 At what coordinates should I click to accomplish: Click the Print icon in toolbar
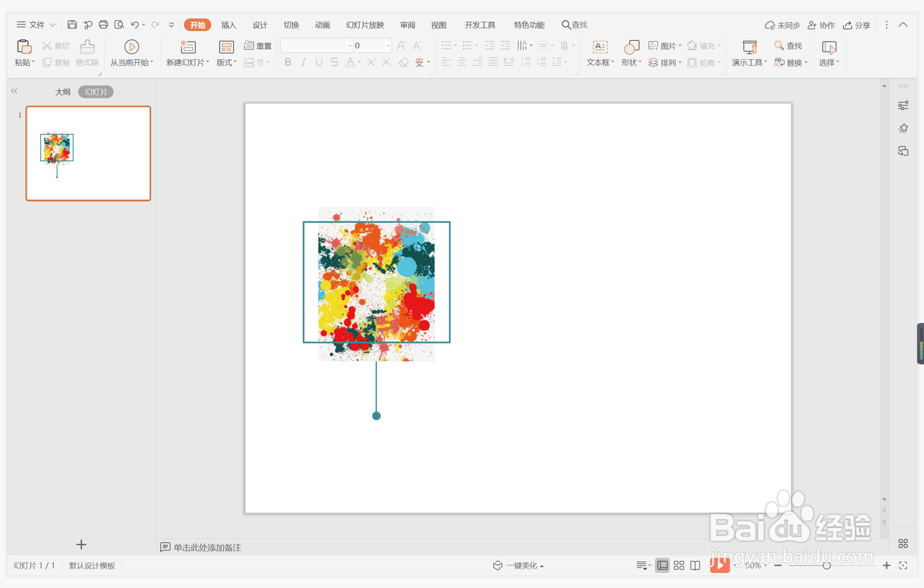tap(103, 25)
